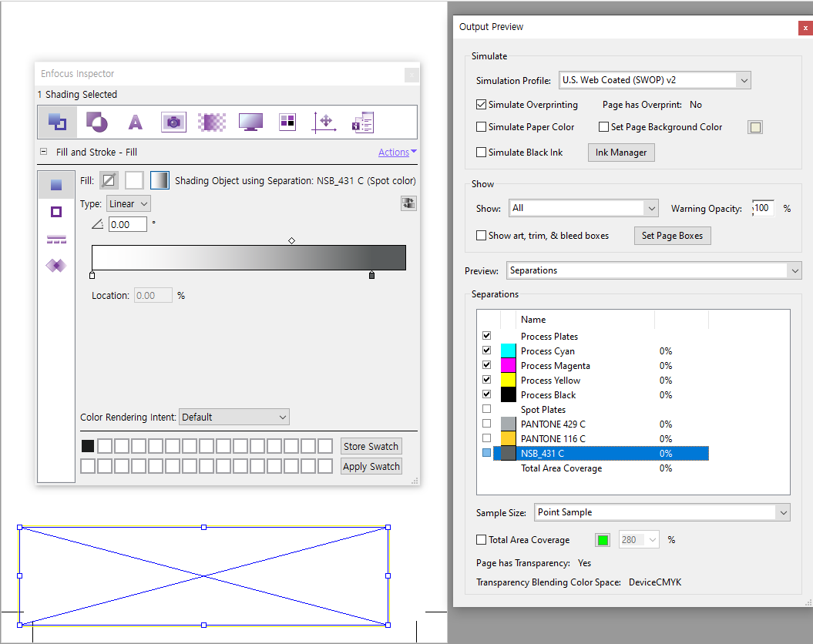Open the Prepress checkered icon in Inspector
Screen dimensions: 813x644
tap(212, 122)
